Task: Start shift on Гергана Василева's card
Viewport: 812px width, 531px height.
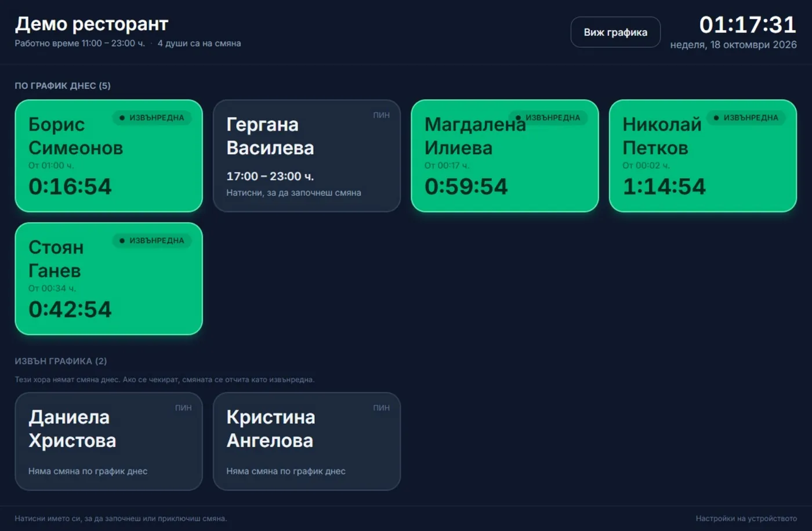Action: point(307,156)
